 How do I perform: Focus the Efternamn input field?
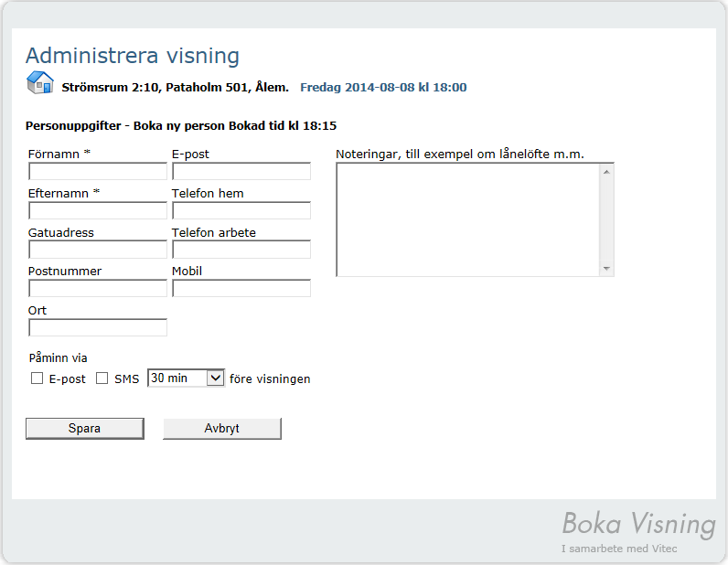(x=98, y=210)
